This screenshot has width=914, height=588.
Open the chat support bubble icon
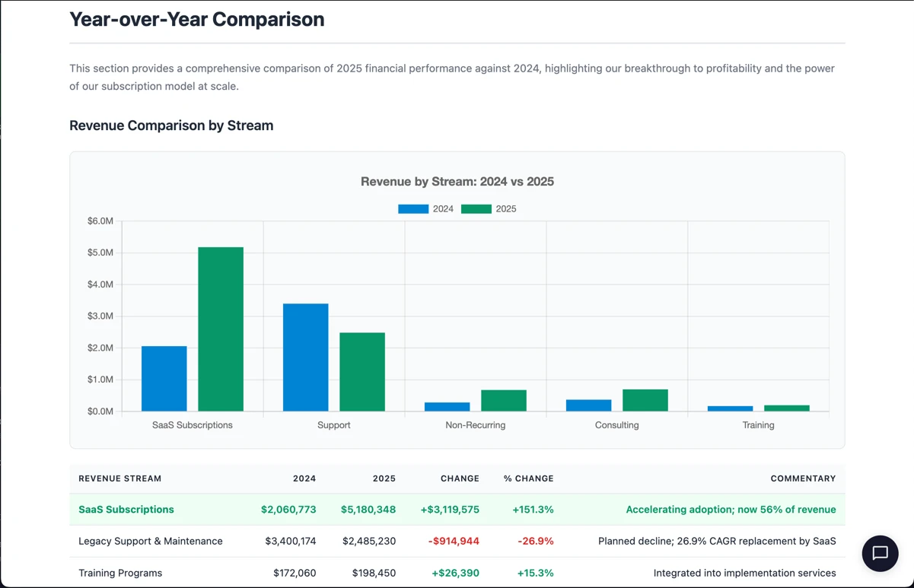pos(880,553)
